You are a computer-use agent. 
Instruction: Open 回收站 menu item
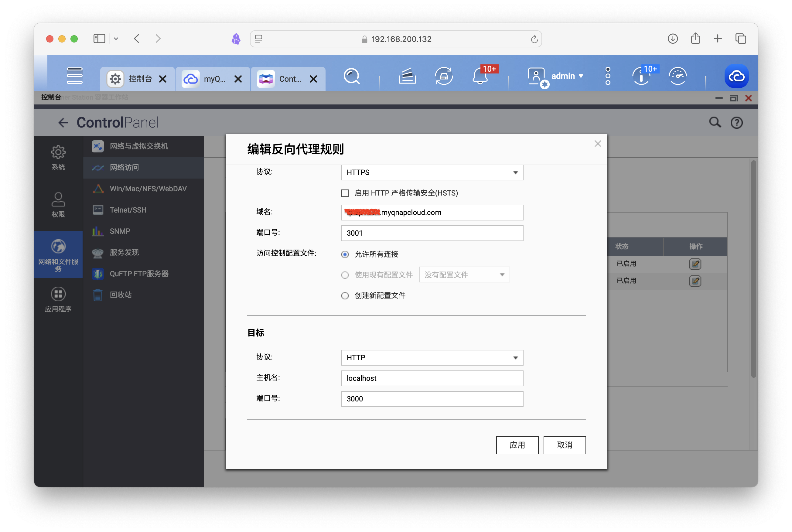tap(144, 295)
